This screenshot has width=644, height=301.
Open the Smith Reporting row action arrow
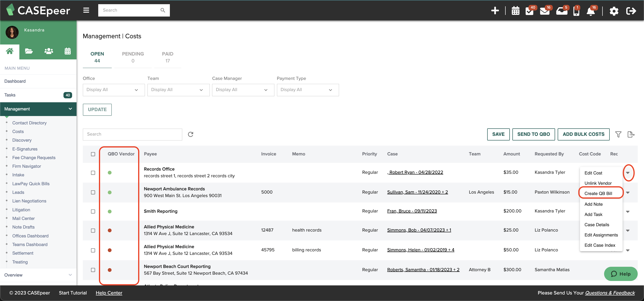[x=628, y=212]
